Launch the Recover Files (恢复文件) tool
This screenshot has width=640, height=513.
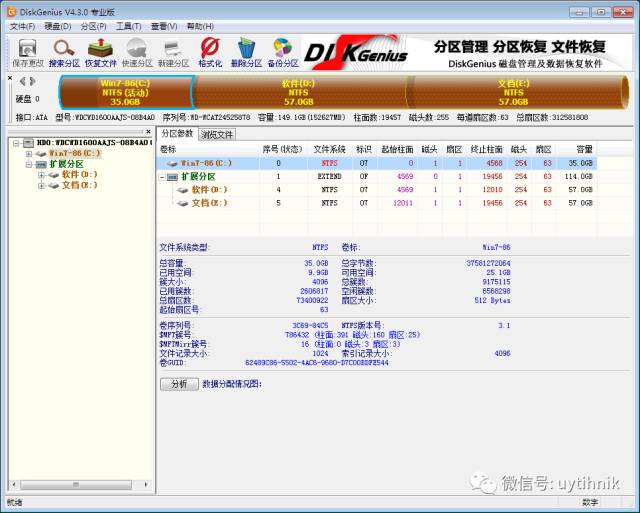point(100,52)
